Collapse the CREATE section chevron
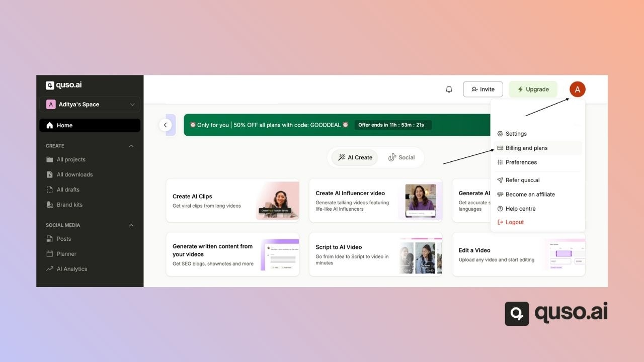644x362 pixels. coord(131,146)
